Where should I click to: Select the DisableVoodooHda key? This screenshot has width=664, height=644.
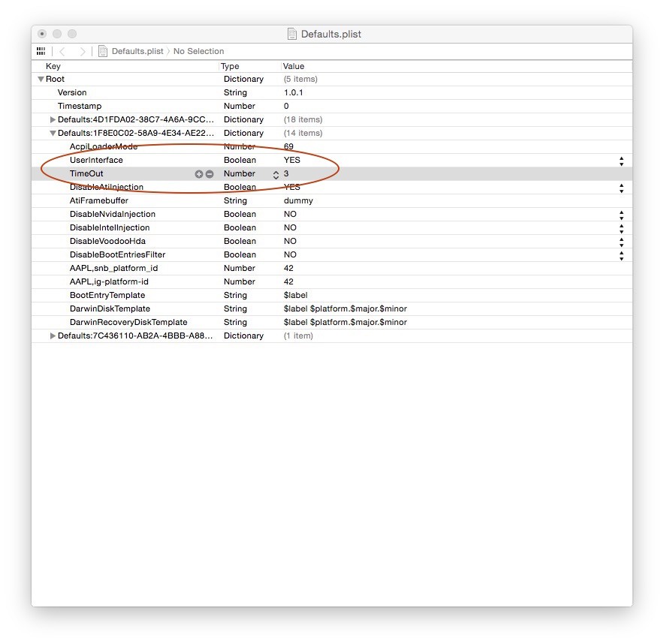click(x=107, y=242)
